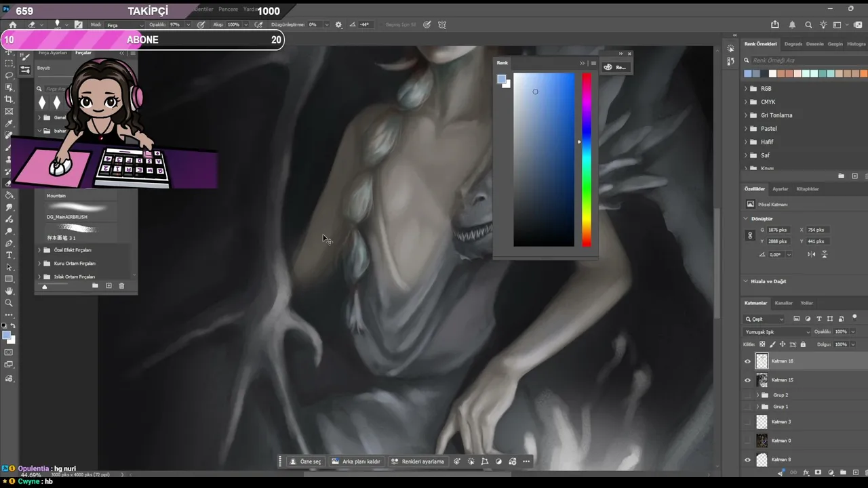This screenshot has height=488, width=868.
Task: Select the Lasso tool in the toolbar
Action: coord(9,75)
